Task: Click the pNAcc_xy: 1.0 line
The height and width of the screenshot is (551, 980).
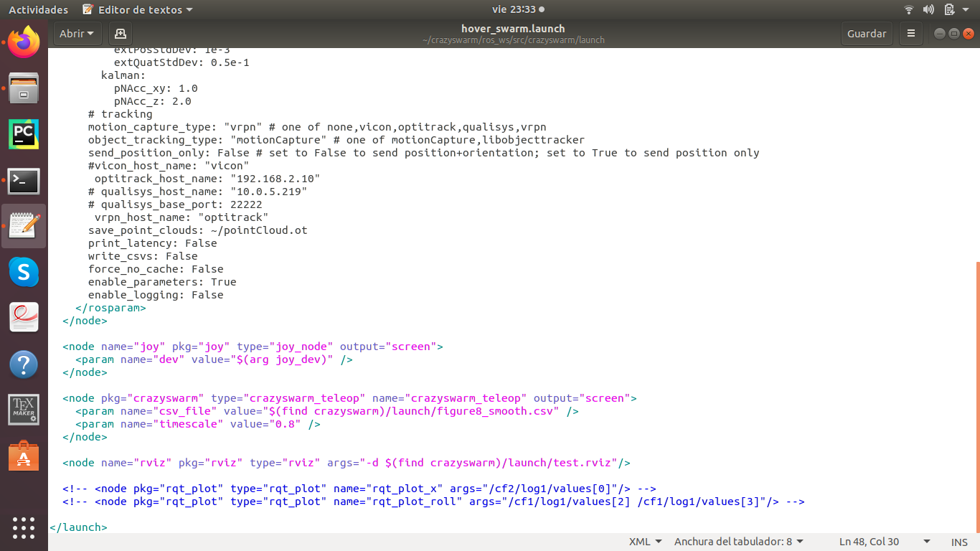Action: [156, 88]
